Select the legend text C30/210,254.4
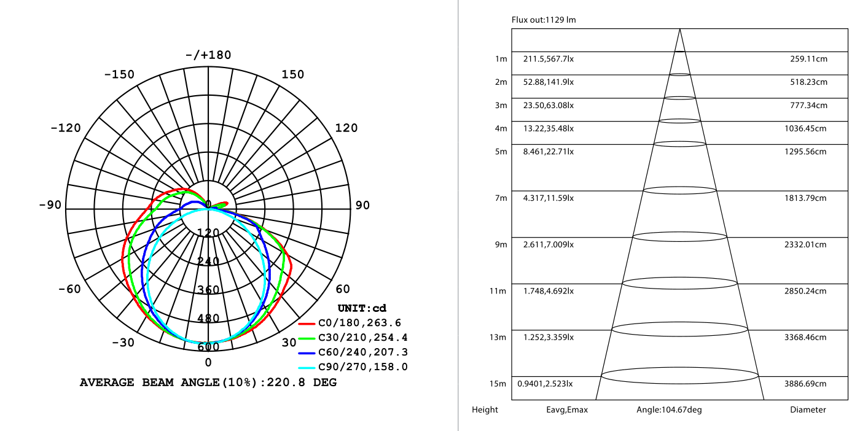 [x=363, y=338]
